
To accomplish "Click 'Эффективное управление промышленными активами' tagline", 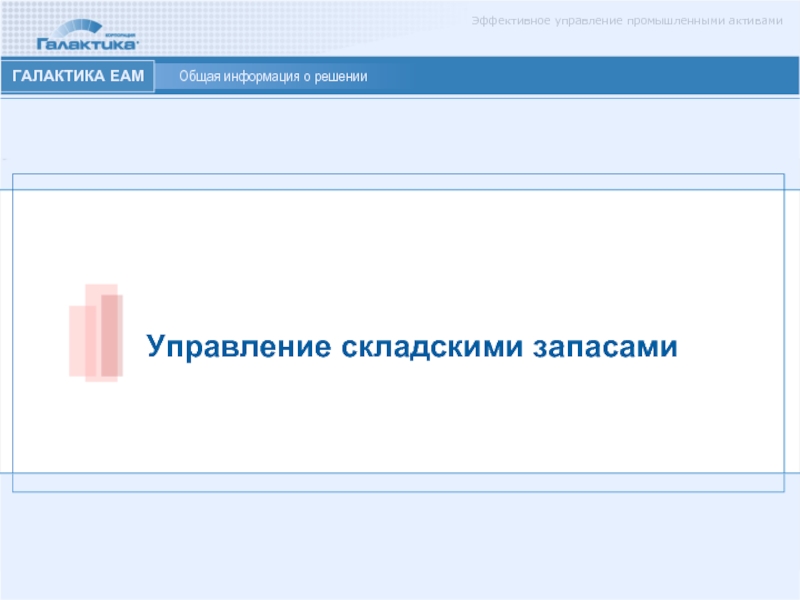I will tap(627, 20).
